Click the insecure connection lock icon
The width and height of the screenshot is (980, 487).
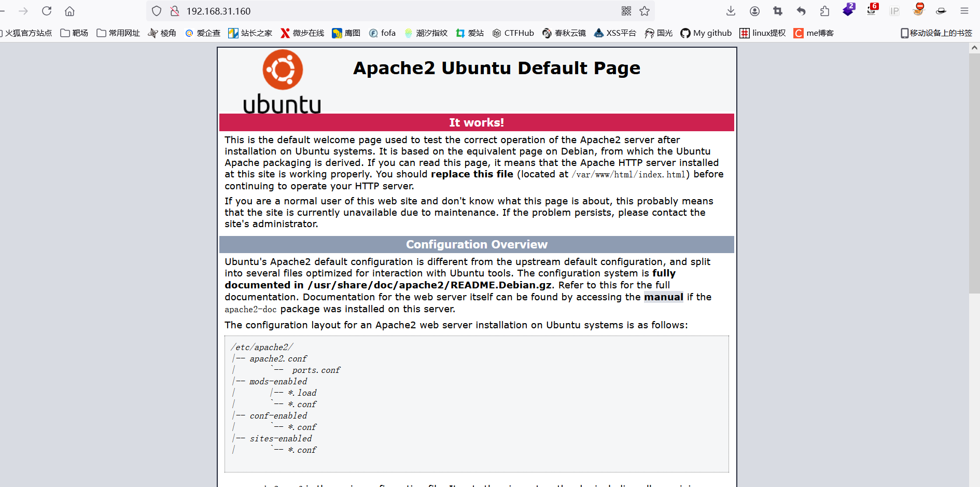[175, 11]
